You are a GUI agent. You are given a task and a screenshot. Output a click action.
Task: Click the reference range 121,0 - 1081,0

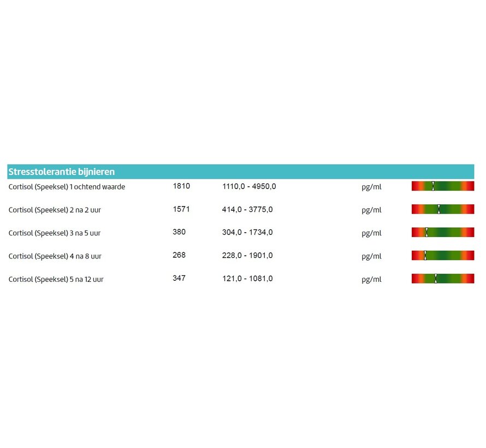[x=247, y=279]
